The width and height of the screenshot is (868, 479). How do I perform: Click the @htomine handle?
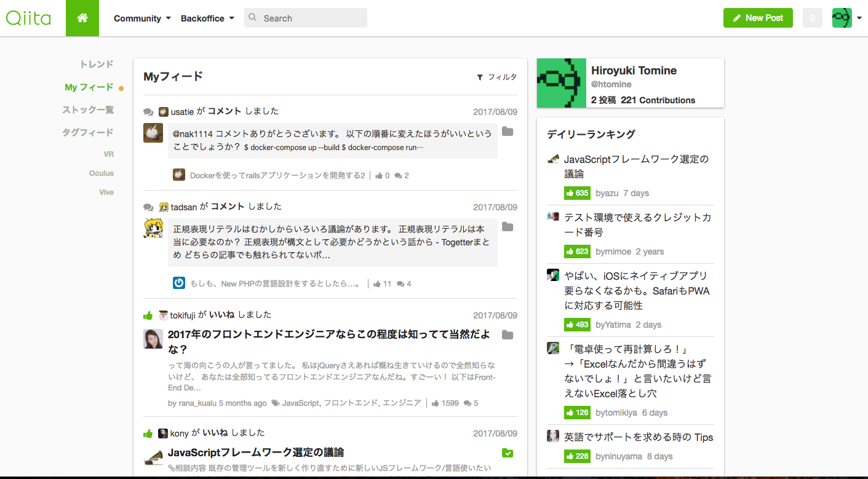(x=611, y=84)
